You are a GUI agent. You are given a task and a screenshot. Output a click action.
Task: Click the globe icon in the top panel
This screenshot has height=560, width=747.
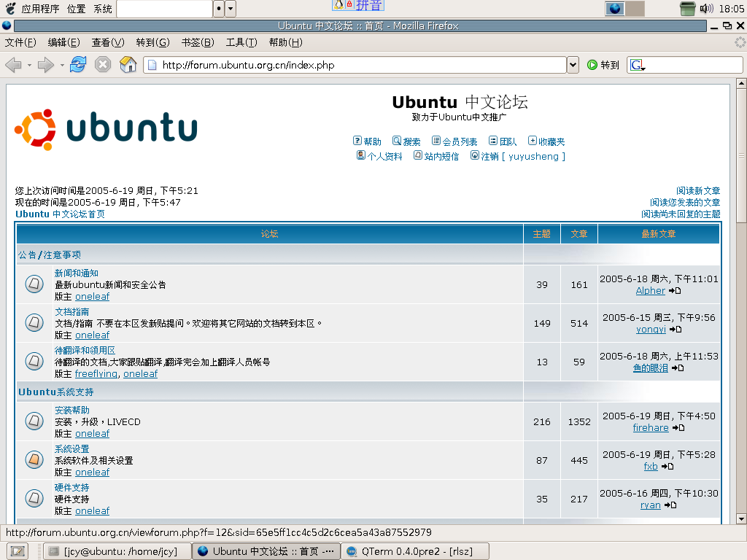pos(614,9)
